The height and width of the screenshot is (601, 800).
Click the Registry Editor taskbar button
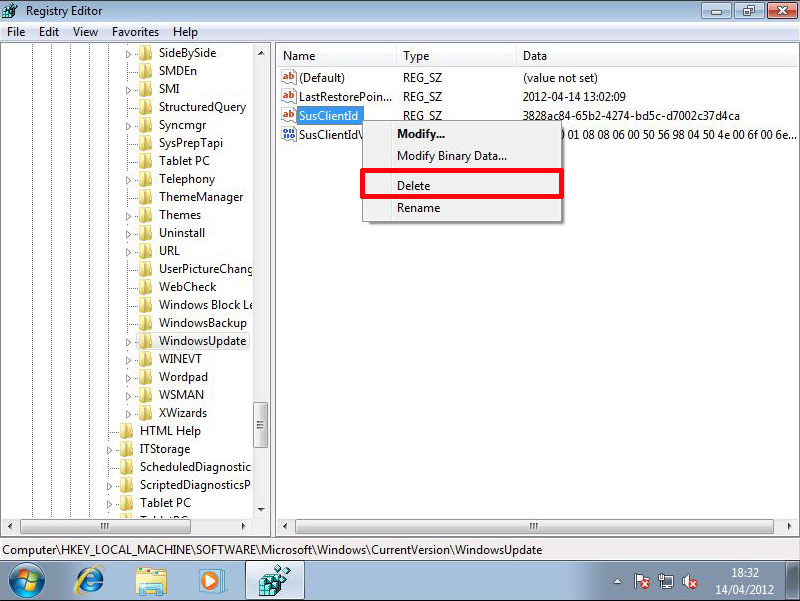[x=275, y=581]
